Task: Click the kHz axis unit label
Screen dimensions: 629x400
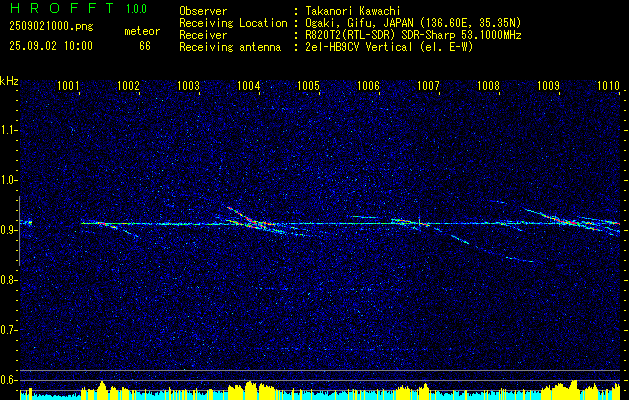Action: tap(9, 81)
